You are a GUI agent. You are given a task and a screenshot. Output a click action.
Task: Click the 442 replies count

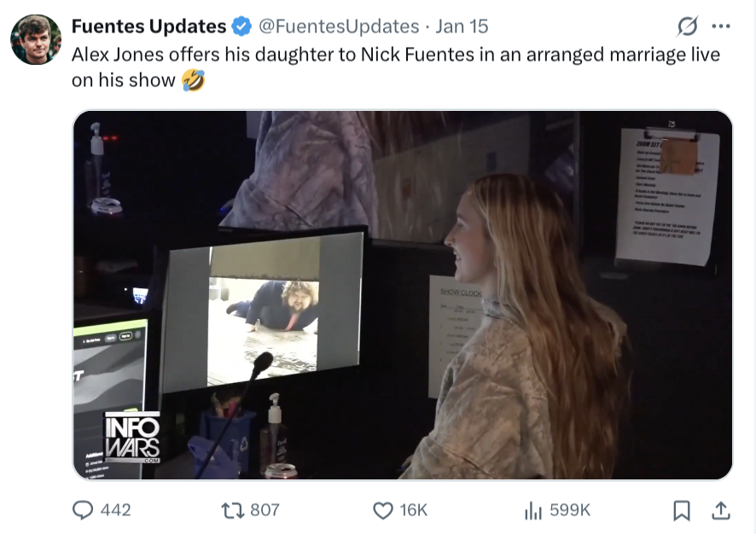(116, 510)
